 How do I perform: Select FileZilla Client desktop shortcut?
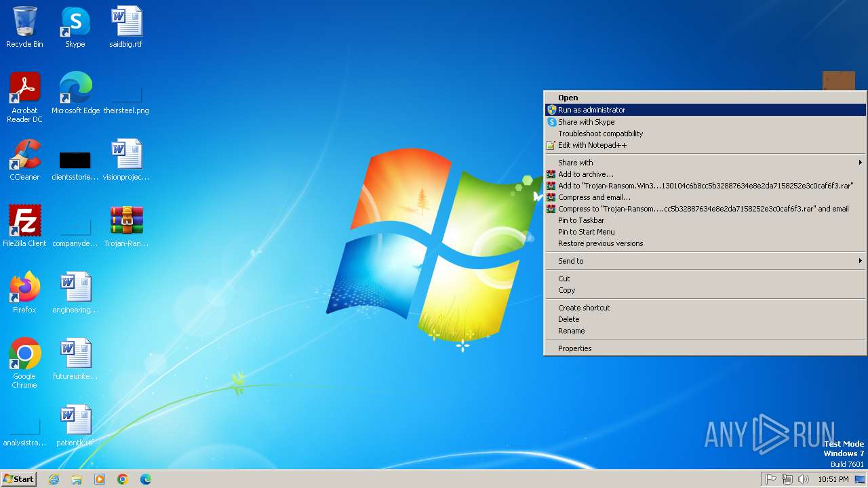(24, 226)
